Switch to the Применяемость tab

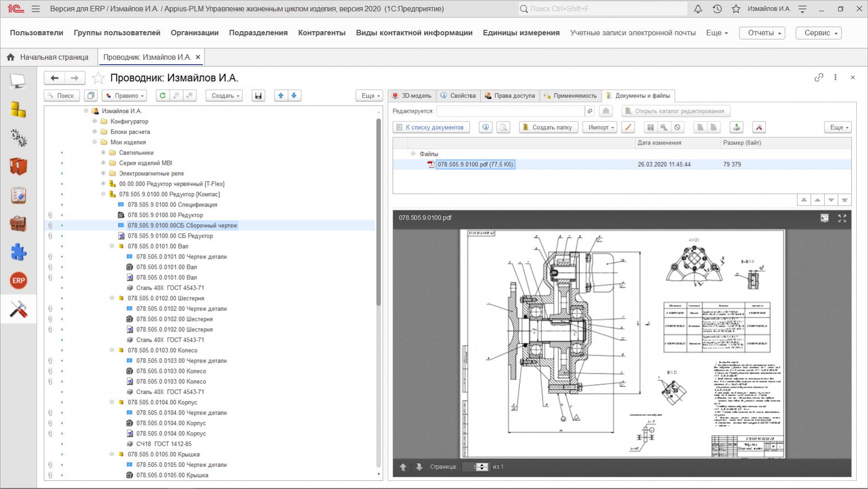click(570, 96)
